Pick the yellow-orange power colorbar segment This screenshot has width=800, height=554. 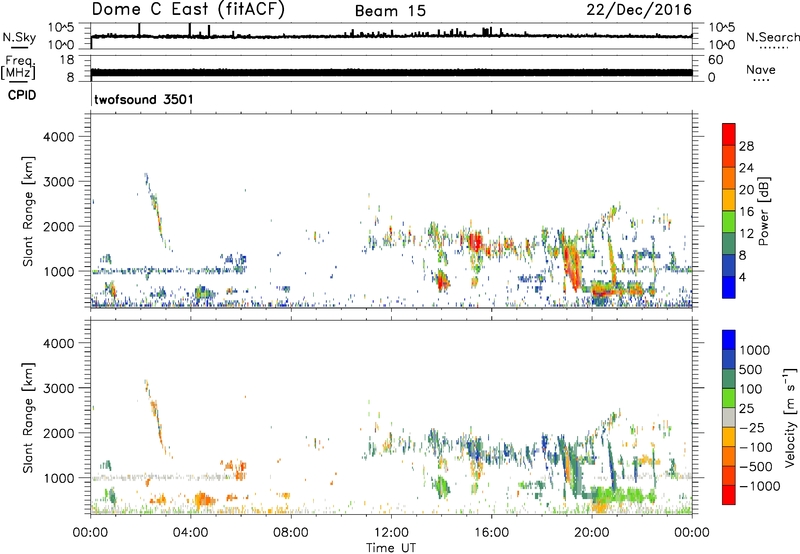[x=729, y=200]
